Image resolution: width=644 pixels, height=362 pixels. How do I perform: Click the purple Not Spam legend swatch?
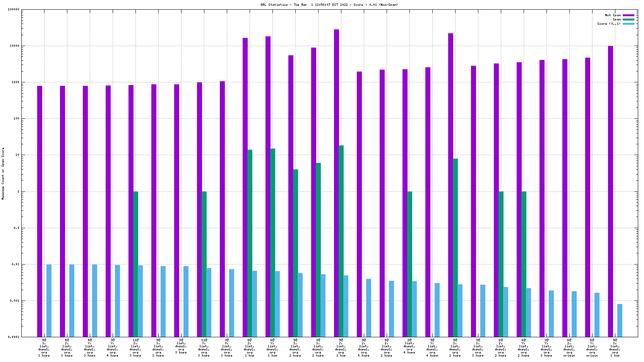(629, 15)
